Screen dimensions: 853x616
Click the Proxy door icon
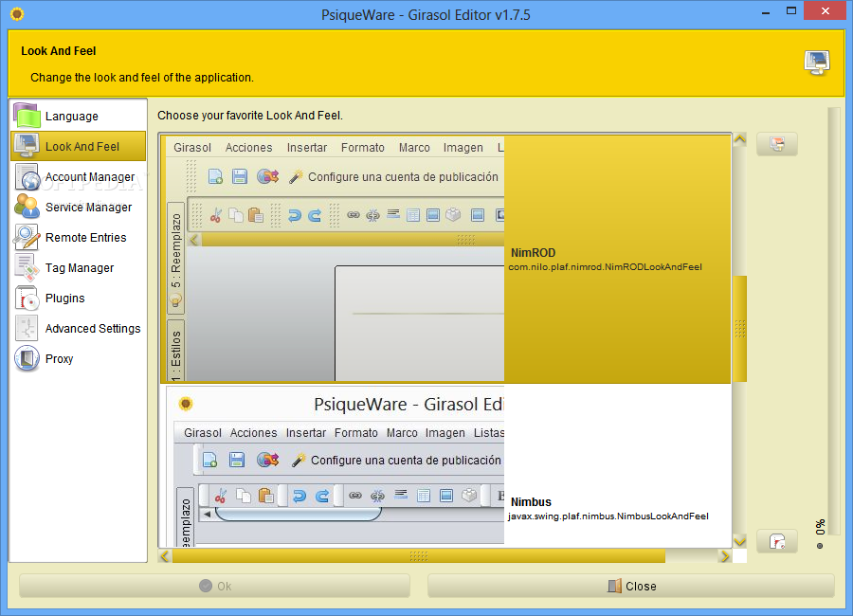point(27,358)
